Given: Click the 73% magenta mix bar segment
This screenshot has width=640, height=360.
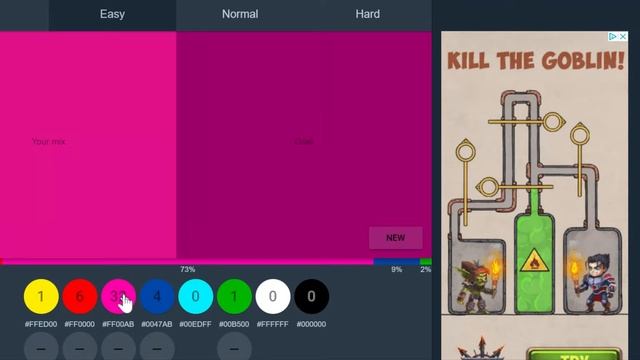Looking at the screenshot, I should click(188, 262).
